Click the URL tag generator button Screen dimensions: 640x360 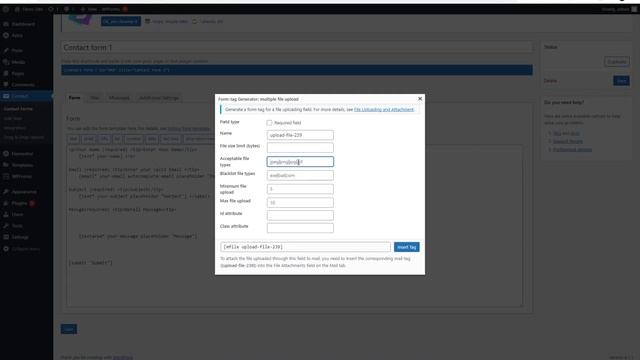pos(104,139)
